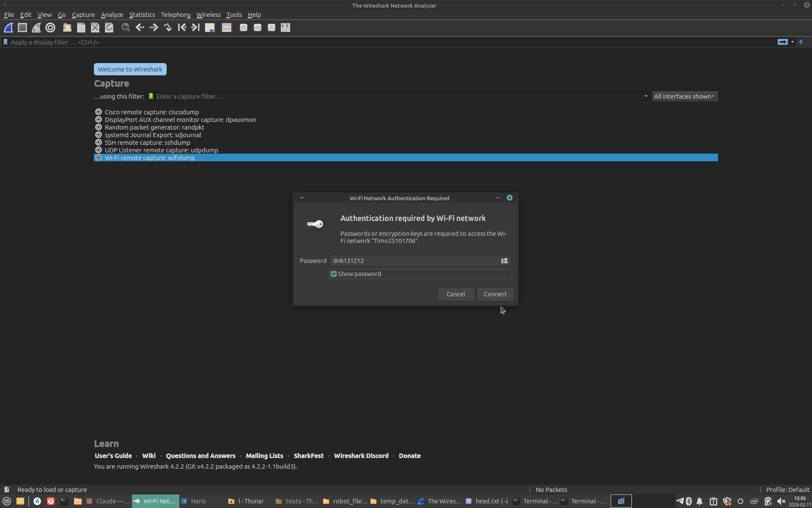812x508 pixels.
Task: Click the Zoom out toolbar icon
Action: click(258, 28)
